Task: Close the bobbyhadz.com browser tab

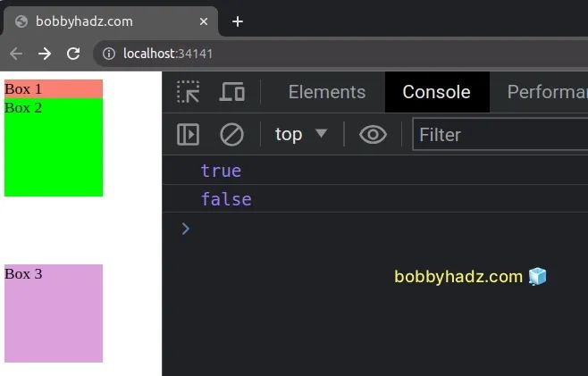Action: point(205,21)
